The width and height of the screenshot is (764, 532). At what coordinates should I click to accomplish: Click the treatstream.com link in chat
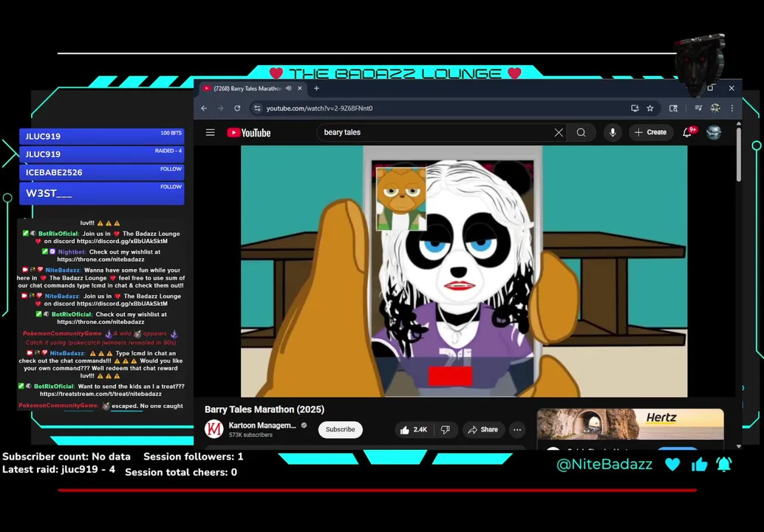pyautogui.click(x=100, y=394)
